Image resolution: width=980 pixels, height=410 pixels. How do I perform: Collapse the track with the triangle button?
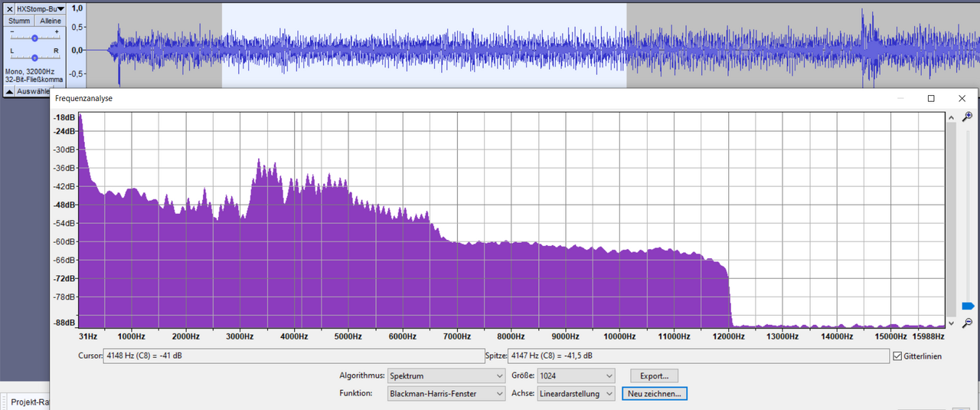[9, 90]
